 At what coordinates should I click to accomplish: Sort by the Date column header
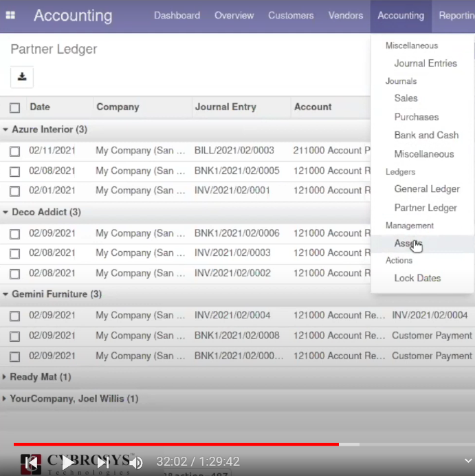coord(40,107)
